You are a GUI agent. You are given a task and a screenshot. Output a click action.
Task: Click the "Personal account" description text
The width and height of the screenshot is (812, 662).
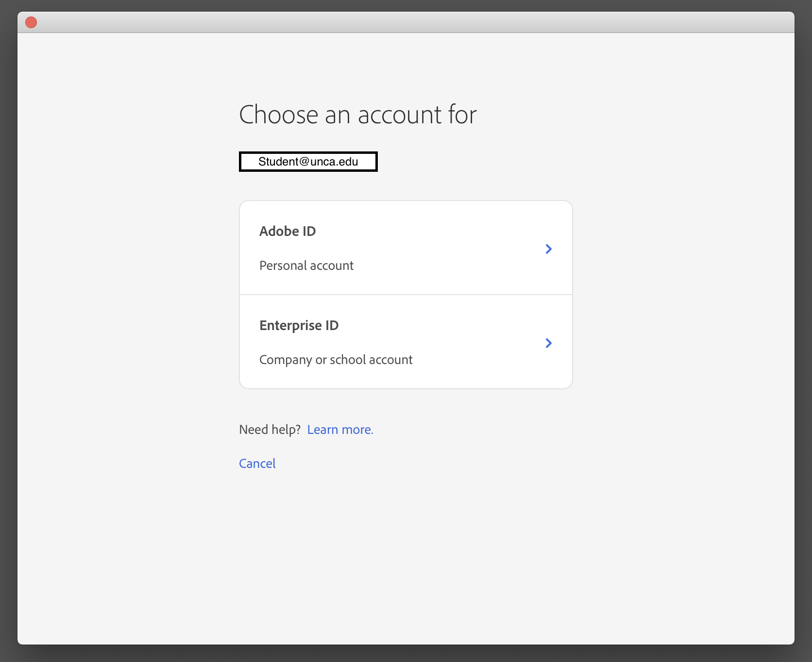(306, 265)
